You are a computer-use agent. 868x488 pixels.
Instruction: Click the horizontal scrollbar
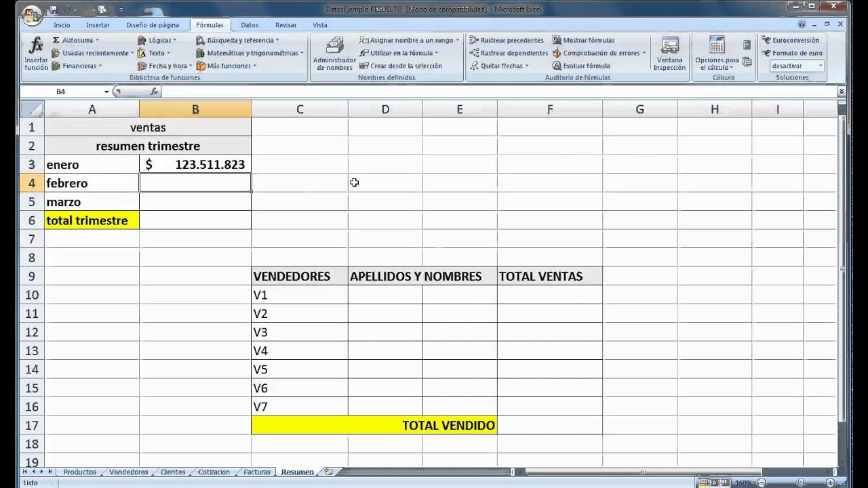pos(643,472)
